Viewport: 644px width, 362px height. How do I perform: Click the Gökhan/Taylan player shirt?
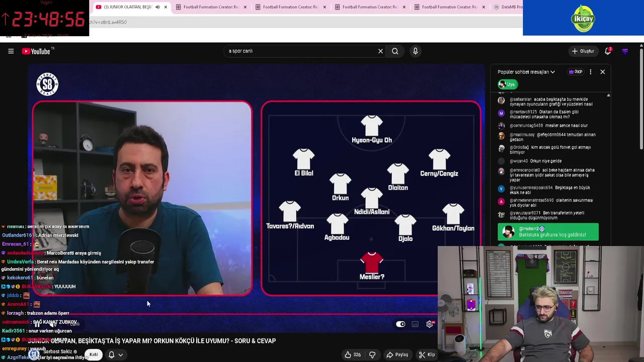coord(453,214)
